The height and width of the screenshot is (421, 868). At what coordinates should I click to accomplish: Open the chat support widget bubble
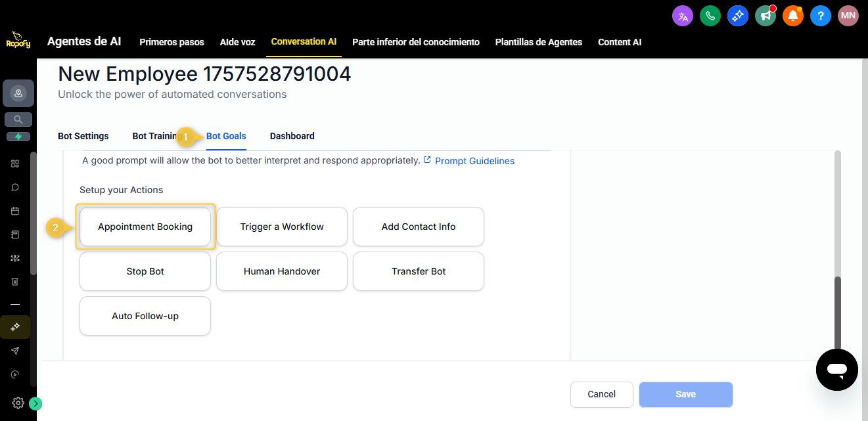(x=836, y=370)
